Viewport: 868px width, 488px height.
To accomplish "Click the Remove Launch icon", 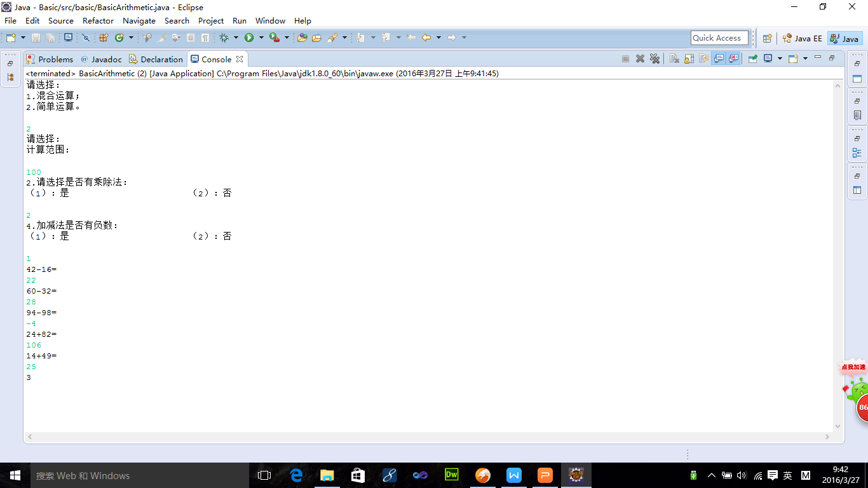I will tap(640, 58).
